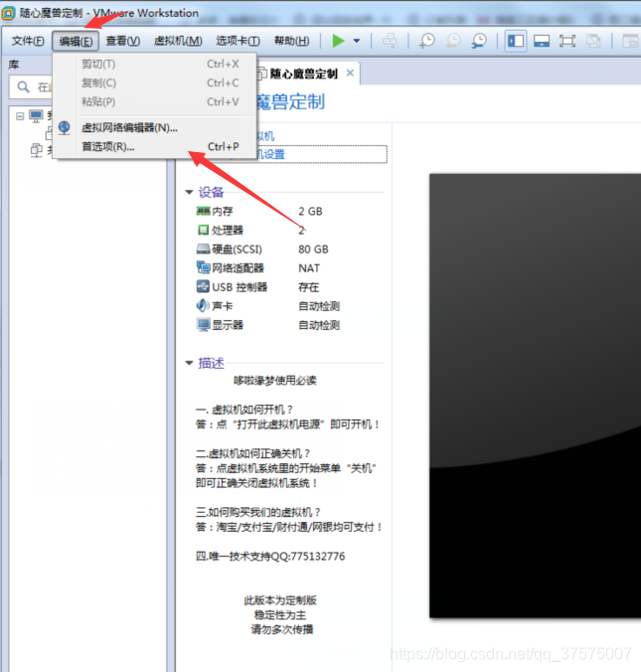
Task: Click the virtual machine preview screen
Action: coord(536,396)
